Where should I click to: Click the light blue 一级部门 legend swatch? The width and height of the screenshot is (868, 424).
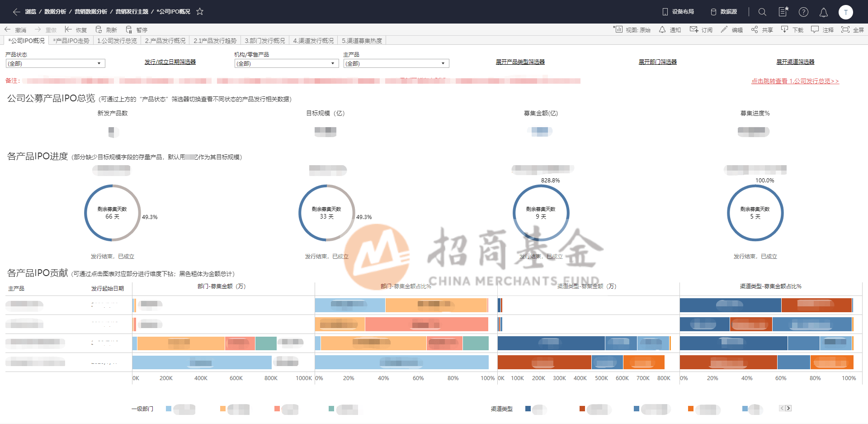pos(169,409)
